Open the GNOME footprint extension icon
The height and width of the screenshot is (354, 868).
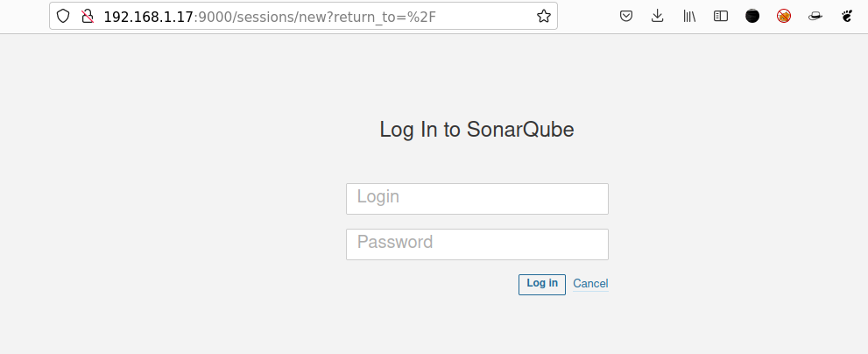[x=847, y=16]
